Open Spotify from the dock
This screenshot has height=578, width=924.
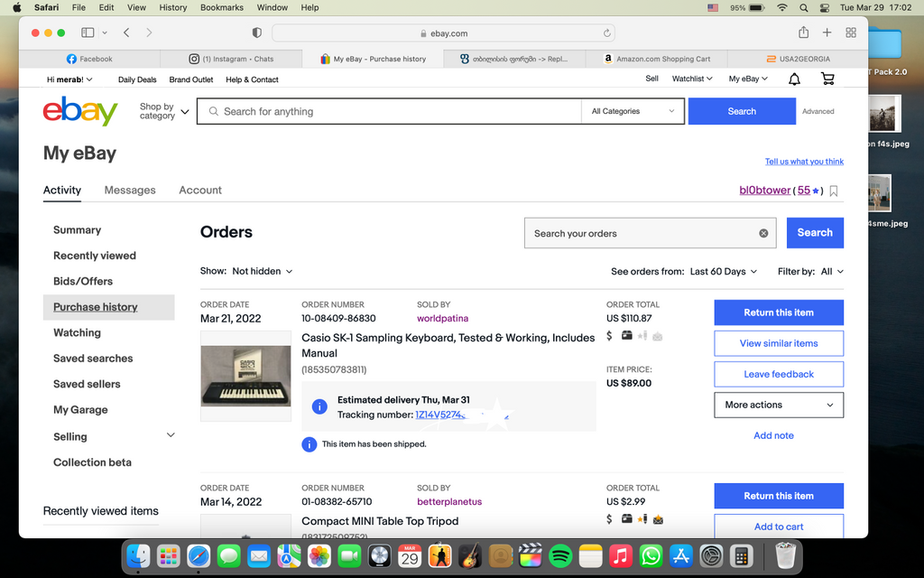pos(560,555)
